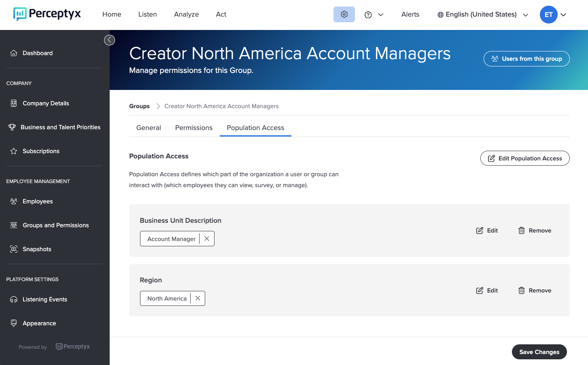This screenshot has height=365, width=588.
Task: Click the Snapshots camera icon
Action: click(14, 249)
